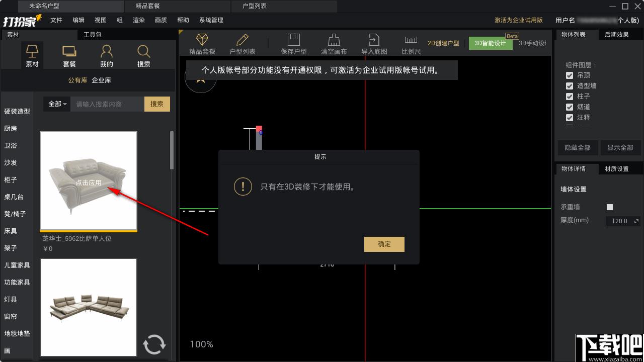
Task: Toggle the 吊顶 layer checkbox
Action: click(570, 75)
